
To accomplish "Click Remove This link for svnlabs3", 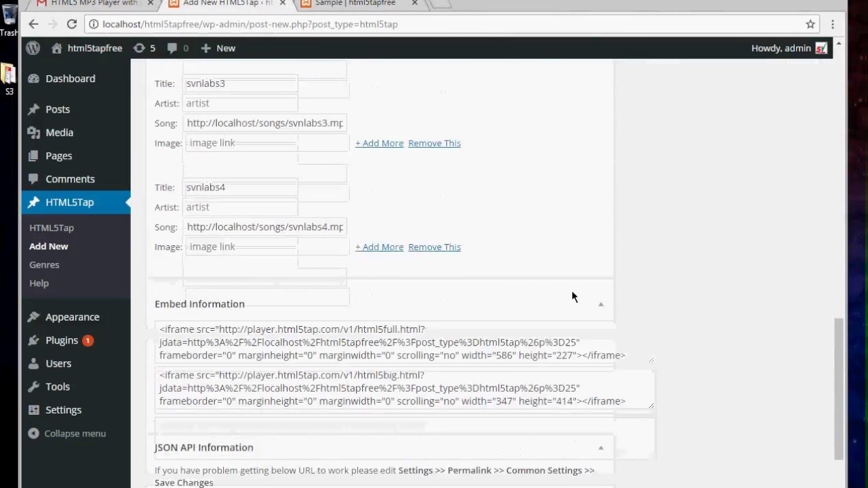I will [x=434, y=143].
